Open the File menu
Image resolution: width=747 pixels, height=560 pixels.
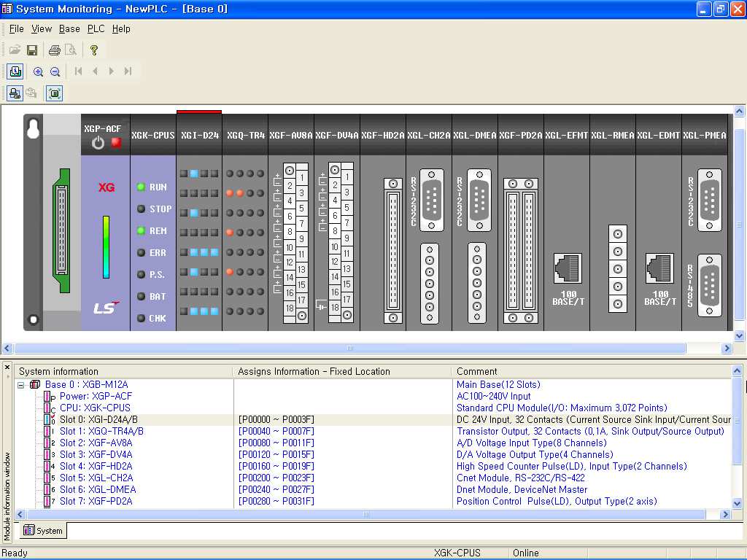pos(16,28)
